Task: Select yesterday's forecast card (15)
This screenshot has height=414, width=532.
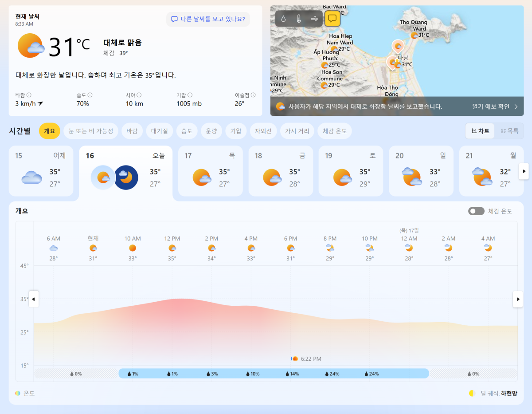Action: point(41,171)
